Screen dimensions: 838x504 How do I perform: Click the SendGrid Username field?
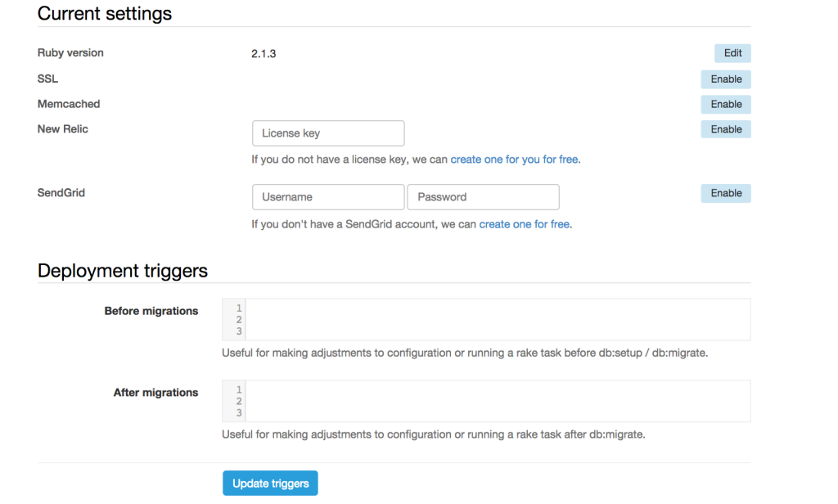coord(328,197)
